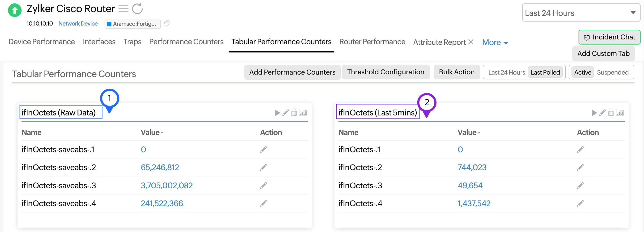Open the Last 24 Hours time dropdown
Viewport: 644px width, 232px height.
pyautogui.click(x=581, y=13)
